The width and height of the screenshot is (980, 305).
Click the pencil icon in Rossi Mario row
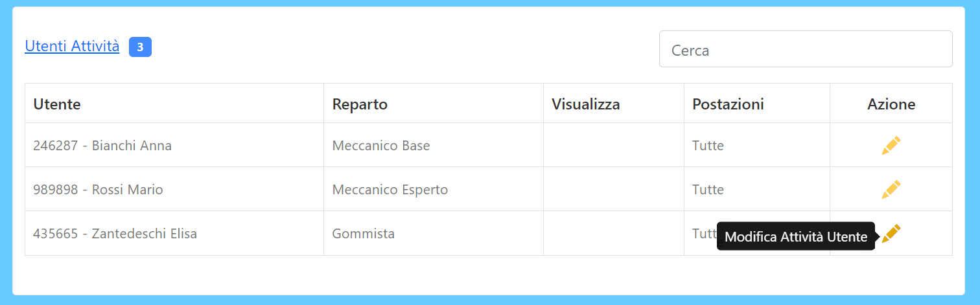891,189
